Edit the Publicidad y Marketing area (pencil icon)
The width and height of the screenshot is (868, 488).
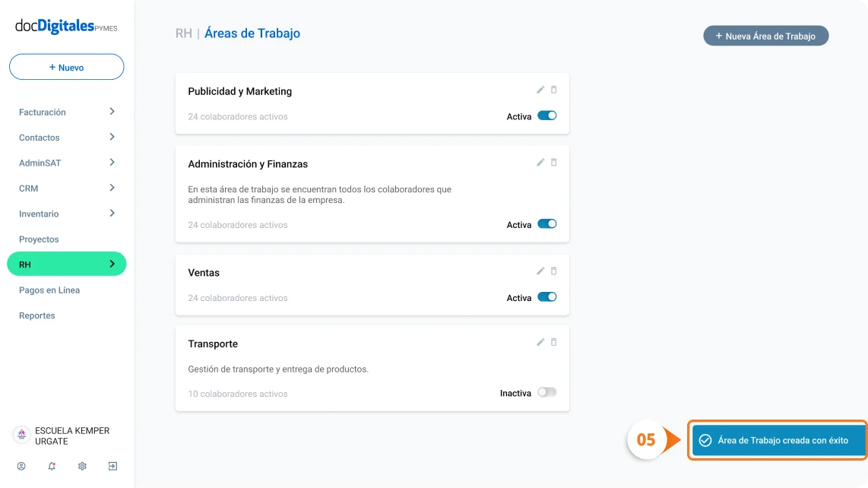pos(540,90)
